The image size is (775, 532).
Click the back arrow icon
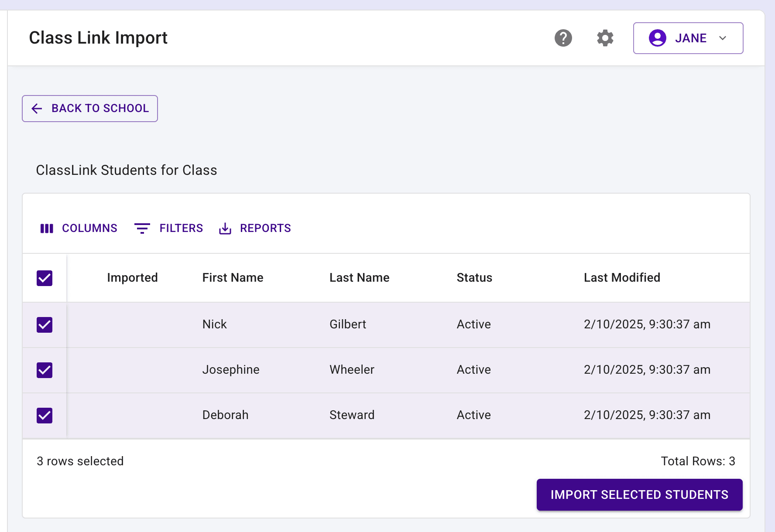point(37,109)
